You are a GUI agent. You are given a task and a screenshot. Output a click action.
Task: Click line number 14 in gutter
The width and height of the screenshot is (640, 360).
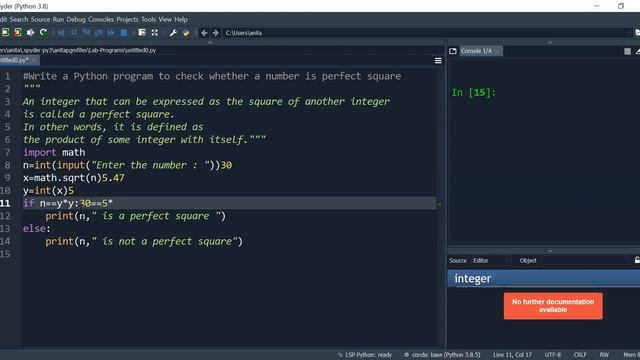coord(5,241)
